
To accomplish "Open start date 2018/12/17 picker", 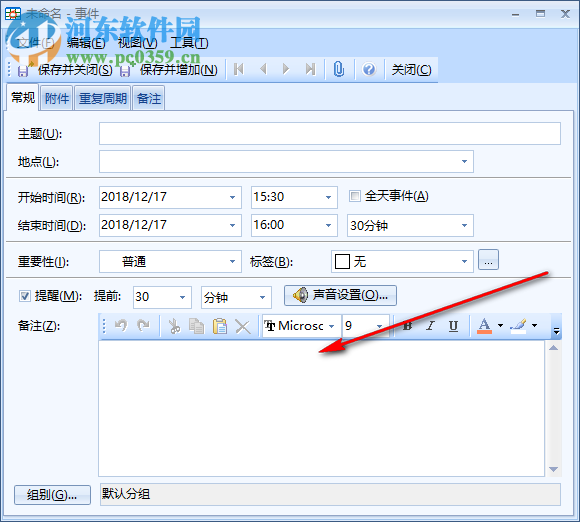I will tap(232, 197).
